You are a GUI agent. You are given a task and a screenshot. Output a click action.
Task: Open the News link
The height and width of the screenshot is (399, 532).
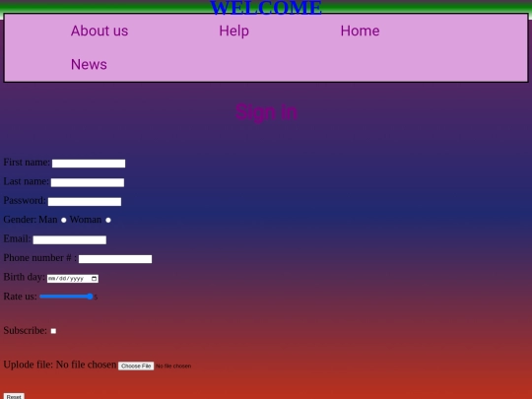[x=89, y=64]
